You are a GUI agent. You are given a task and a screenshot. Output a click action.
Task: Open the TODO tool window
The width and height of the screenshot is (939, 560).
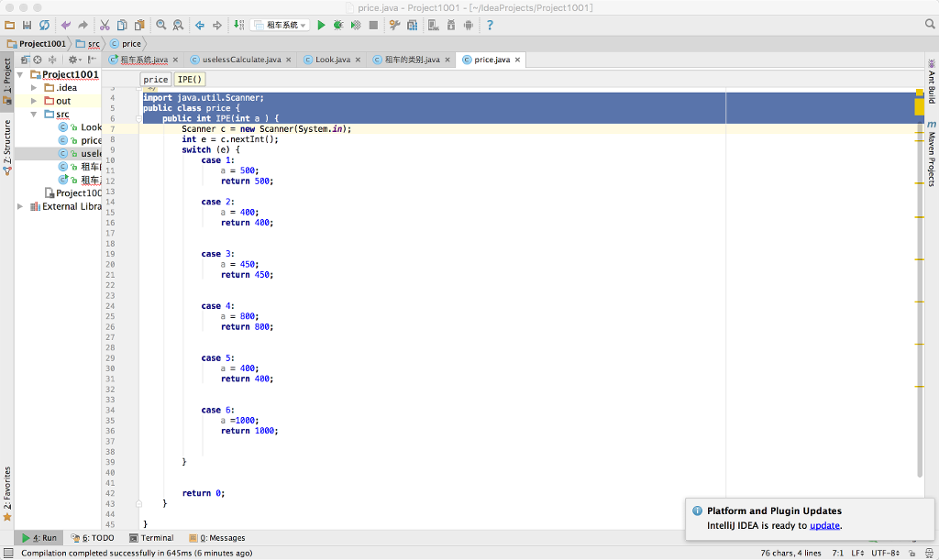coord(92,538)
